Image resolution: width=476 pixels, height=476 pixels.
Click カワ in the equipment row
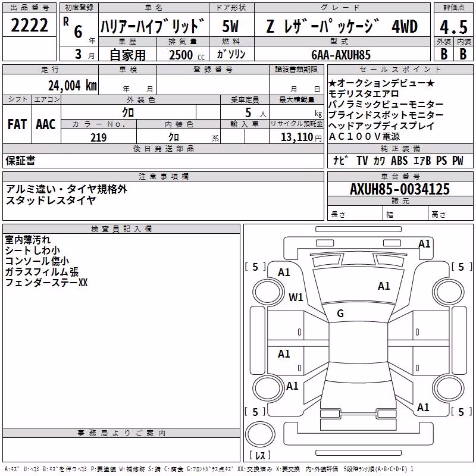379,161
